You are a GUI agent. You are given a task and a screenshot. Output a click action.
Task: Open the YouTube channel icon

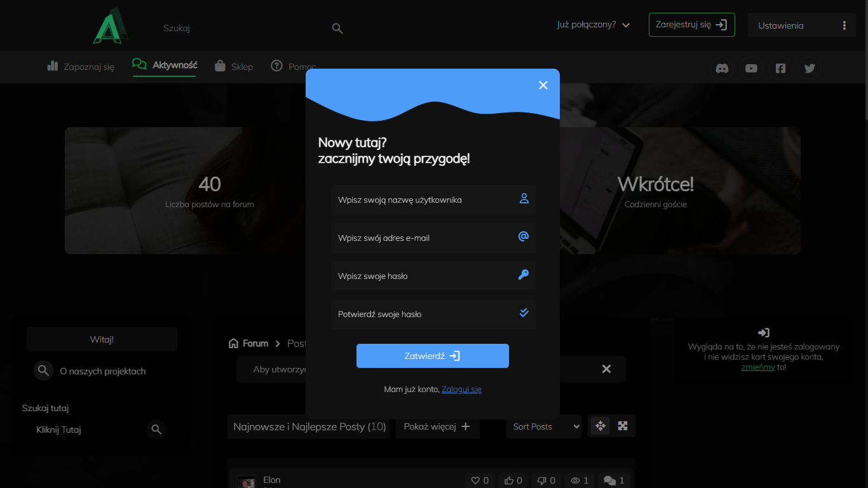[x=751, y=69]
